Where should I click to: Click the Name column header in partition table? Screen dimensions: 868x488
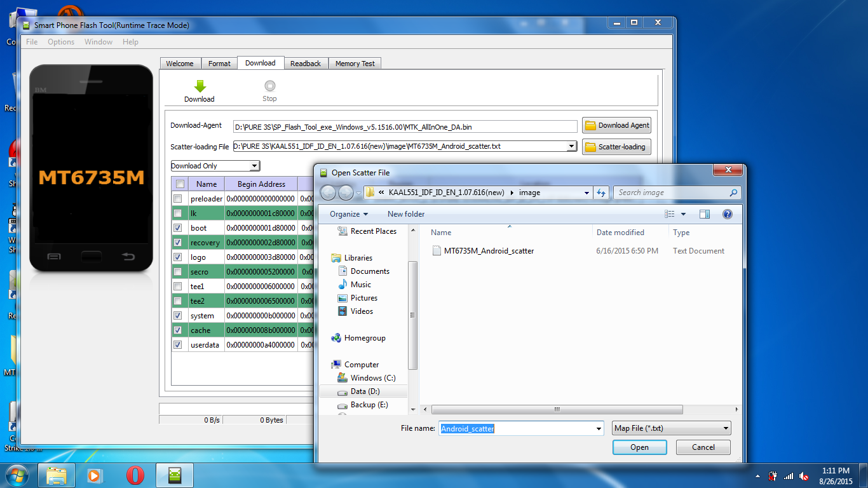point(207,184)
